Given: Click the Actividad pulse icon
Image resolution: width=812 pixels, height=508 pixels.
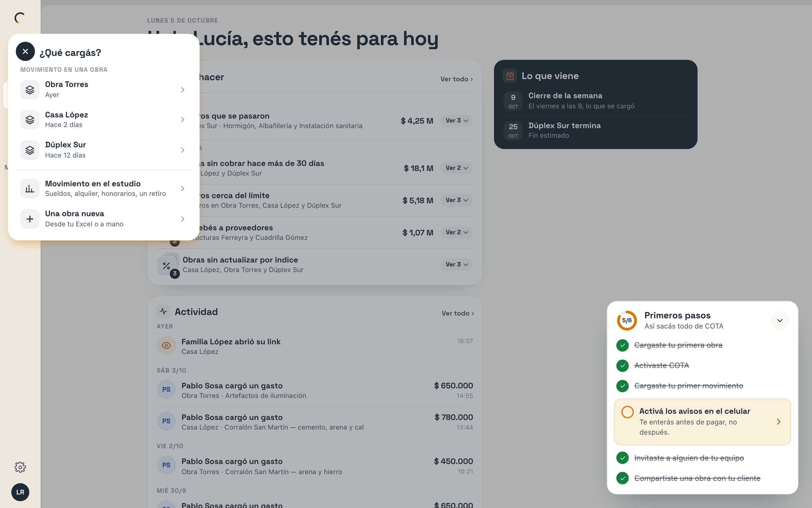Looking at the screenshot, I should tap(163, 312).
